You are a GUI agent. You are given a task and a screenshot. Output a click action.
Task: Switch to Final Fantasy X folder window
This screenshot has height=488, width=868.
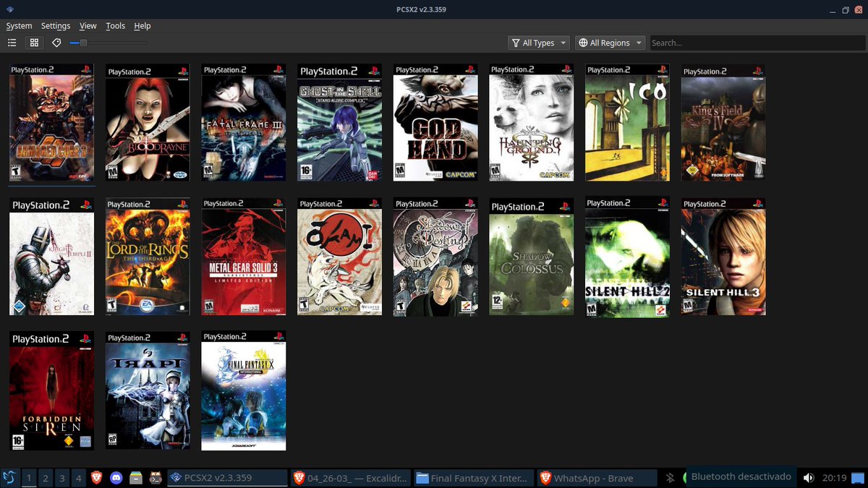(x=474, y=478)
